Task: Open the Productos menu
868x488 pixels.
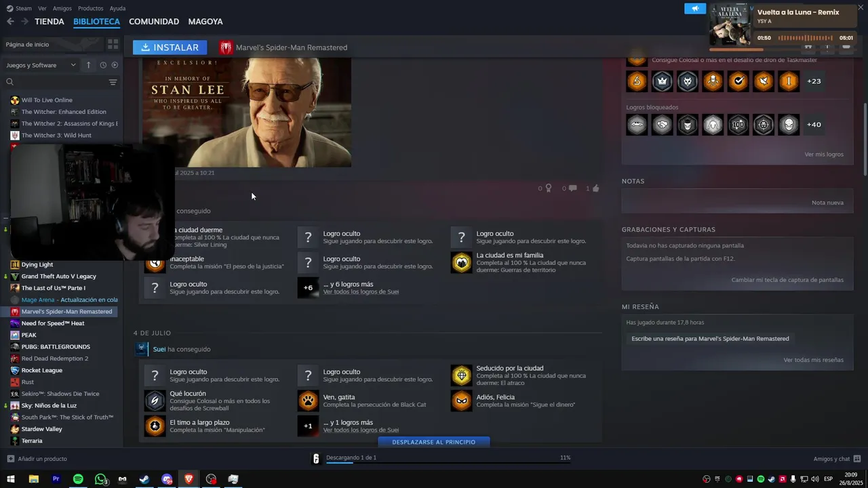Action: (x=91, y=8)
